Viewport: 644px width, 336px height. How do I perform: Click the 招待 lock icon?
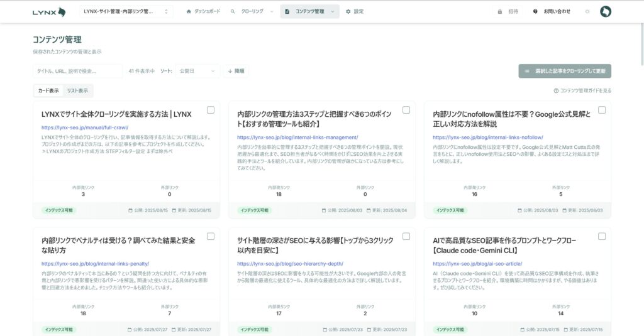point(500,11)
